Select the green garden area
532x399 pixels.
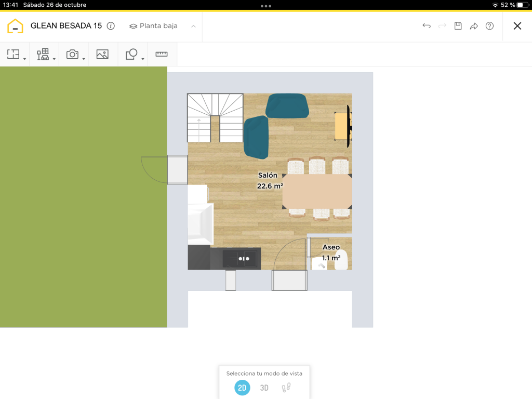point(84,197)
